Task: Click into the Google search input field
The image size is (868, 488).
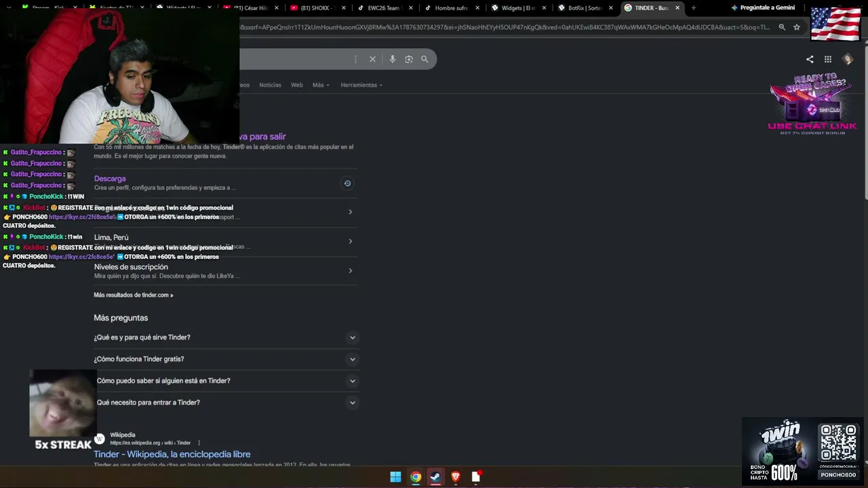Action: tap(298, 59)
